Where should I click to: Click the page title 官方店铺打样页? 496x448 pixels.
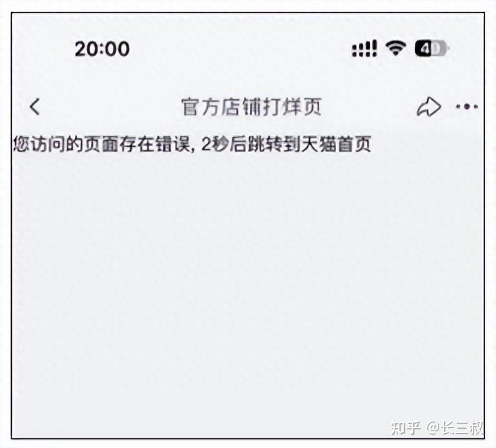(x=252, y=107)
